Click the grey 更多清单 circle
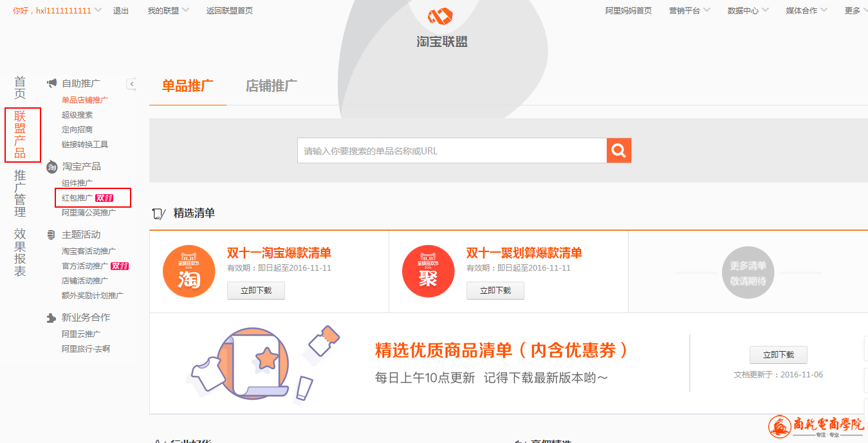This screenshot has height=443, width=868. pos(748,273)
